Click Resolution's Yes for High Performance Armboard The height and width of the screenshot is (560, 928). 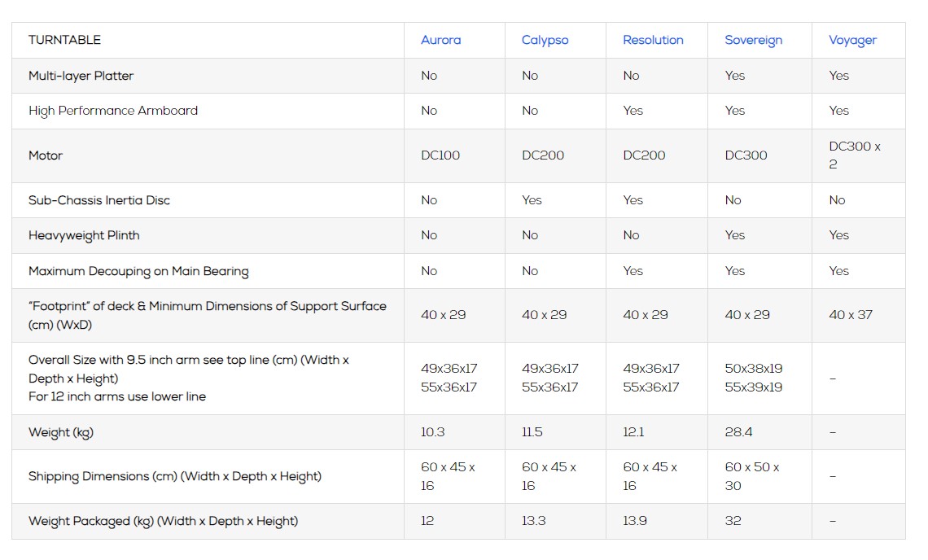tap(633, 111)
